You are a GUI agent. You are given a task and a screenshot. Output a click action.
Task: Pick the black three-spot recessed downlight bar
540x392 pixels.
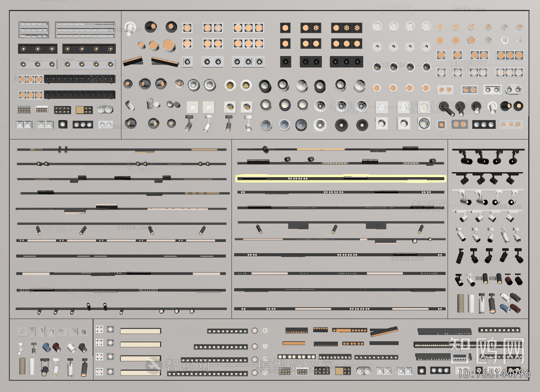coord(37,49)
